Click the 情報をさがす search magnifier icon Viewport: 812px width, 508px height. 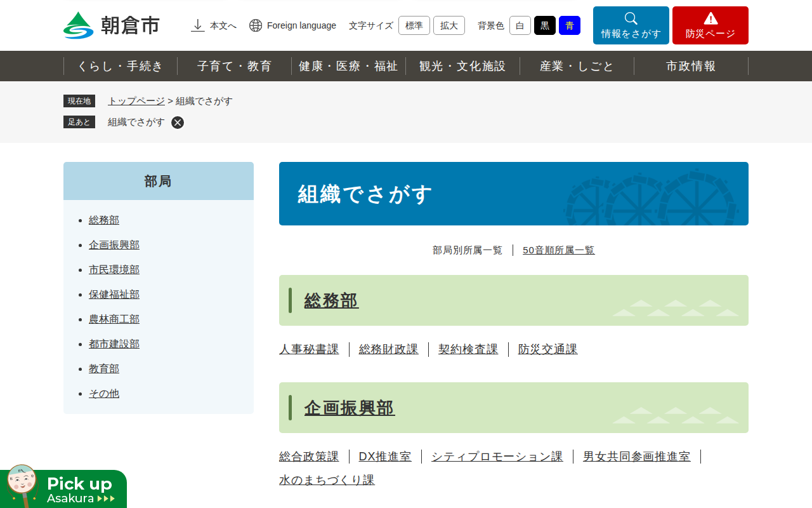coord(631,19)
